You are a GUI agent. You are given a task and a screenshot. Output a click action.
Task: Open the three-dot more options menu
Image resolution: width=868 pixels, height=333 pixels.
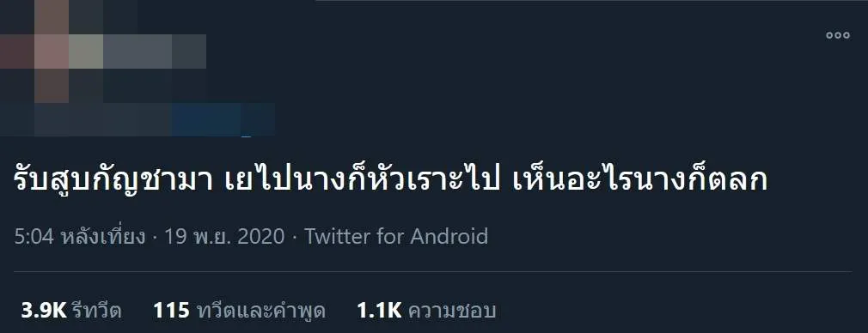838,35
